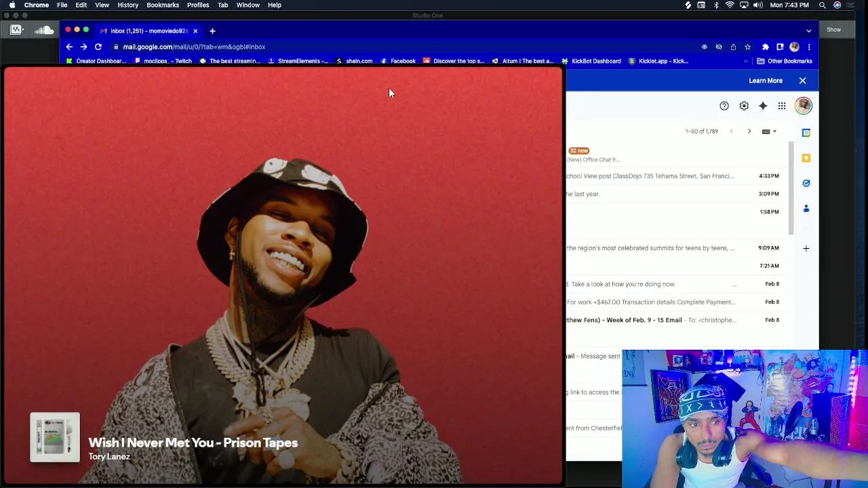
Task: Dismiss the Learn More banner
Action: point(802,81)
